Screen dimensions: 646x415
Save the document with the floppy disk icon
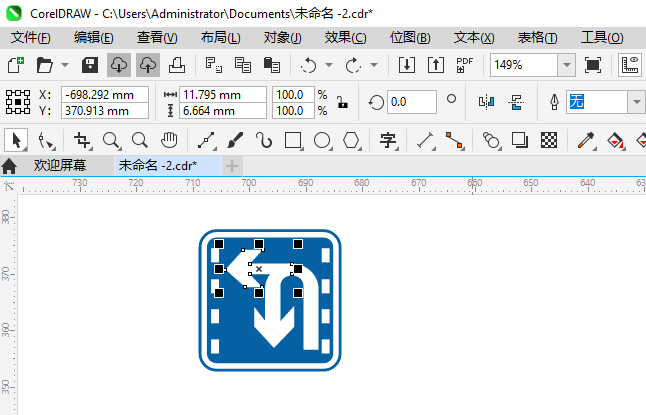coord(90,65)
